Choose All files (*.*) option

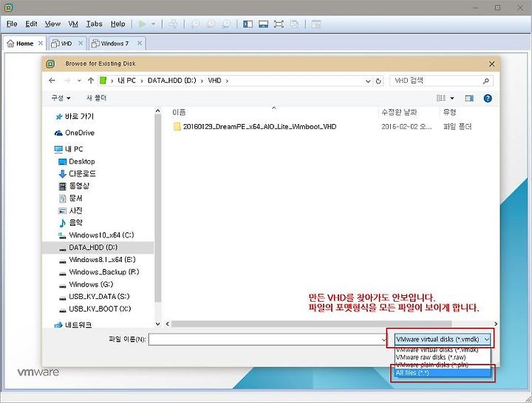(443, 373)
